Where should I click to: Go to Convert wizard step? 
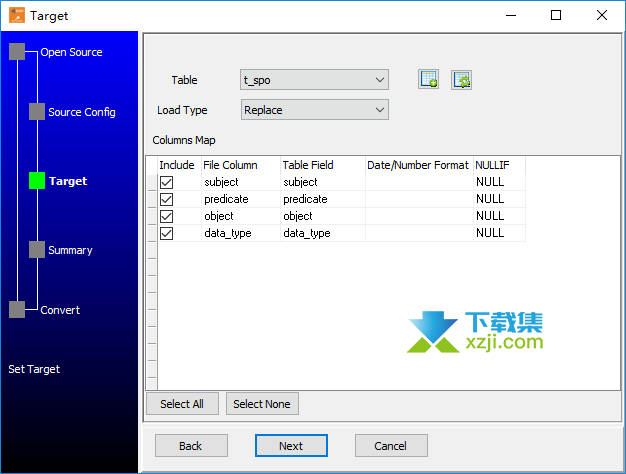[x=60, y=310]
